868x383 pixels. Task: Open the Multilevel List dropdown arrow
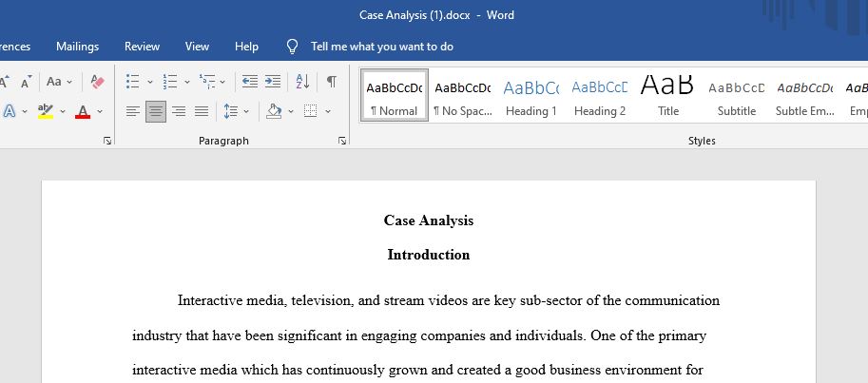(222, 82)
